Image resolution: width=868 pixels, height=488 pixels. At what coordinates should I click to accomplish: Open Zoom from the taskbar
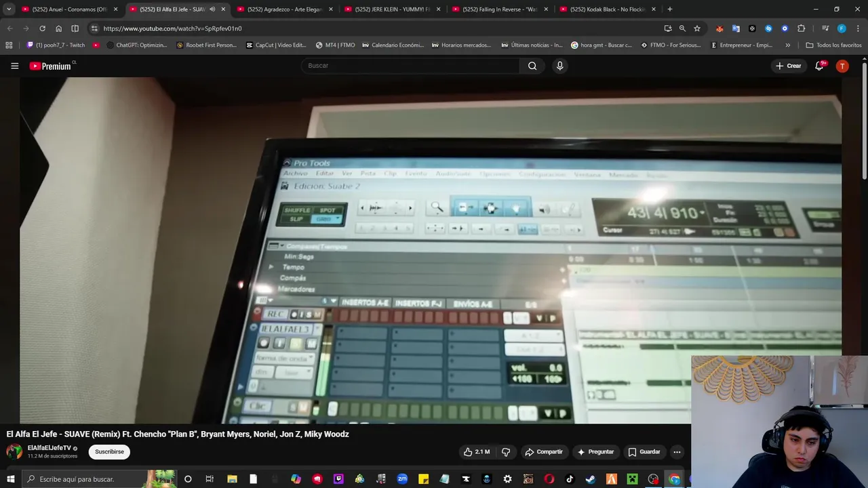402,479
